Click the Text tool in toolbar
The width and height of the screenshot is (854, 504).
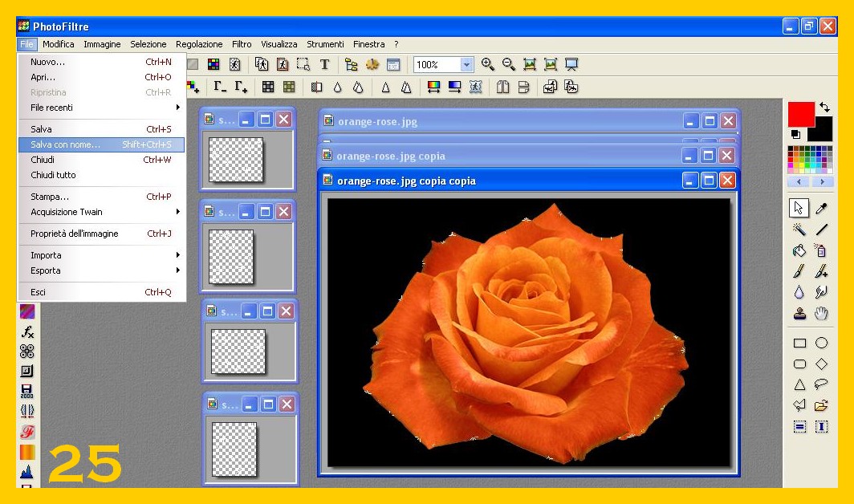click(x=324, y=65)
